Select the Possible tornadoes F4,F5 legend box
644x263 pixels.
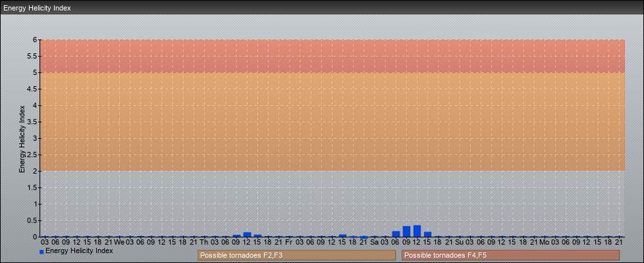(x=510, y=255)
